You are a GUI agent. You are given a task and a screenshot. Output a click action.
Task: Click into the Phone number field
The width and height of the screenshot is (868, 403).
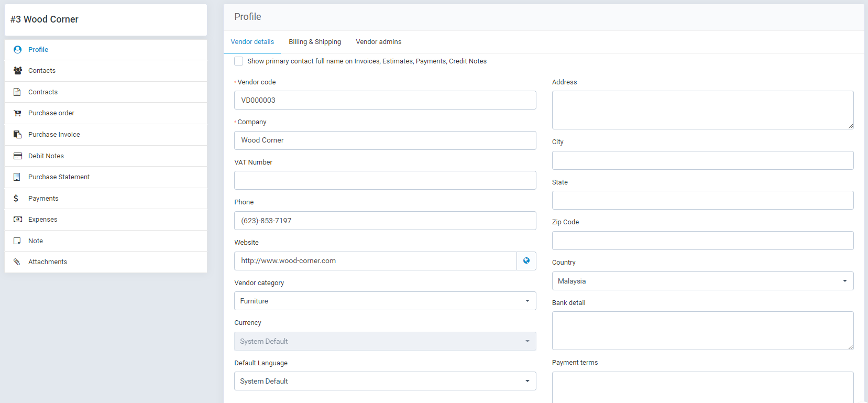pyautogui.click(x=385, y=221)
